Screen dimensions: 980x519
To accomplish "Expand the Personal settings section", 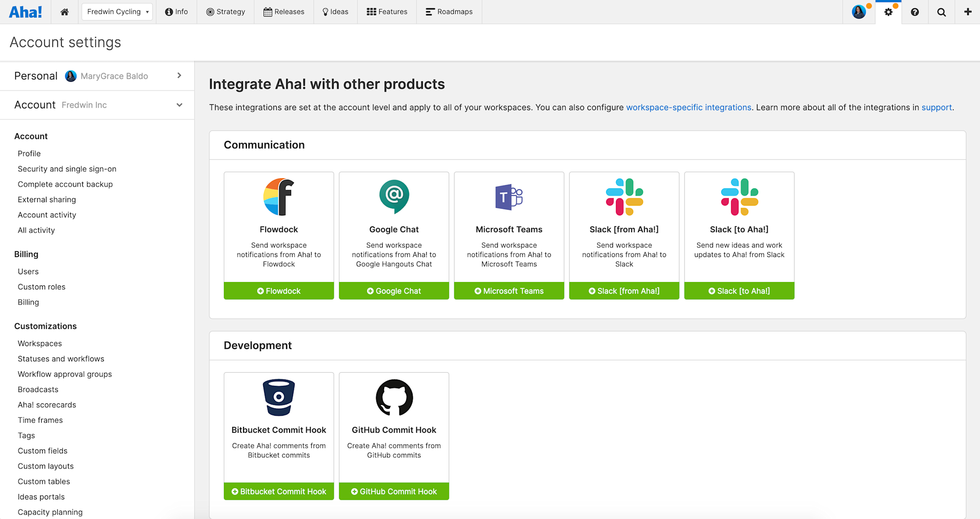I will pos(179,75).
